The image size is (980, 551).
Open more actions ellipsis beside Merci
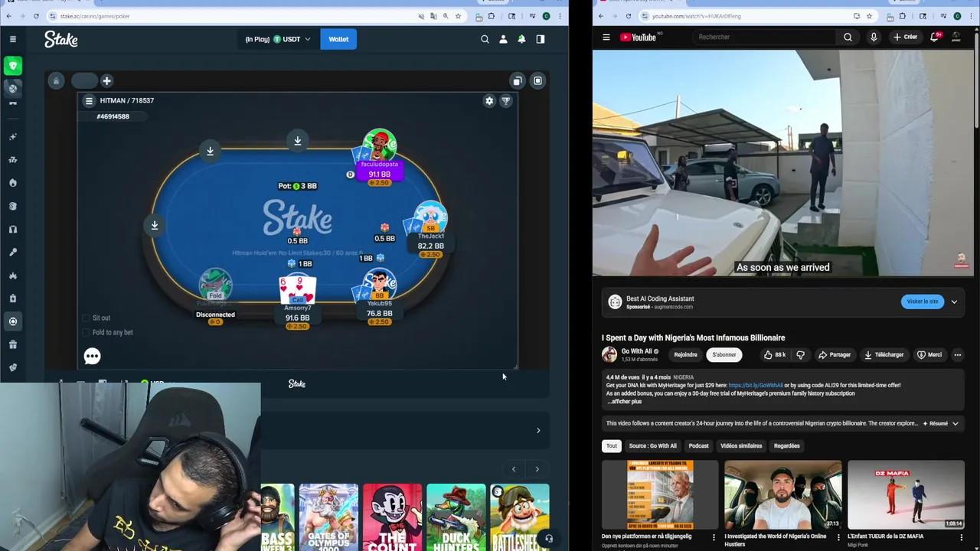[957, 355]
